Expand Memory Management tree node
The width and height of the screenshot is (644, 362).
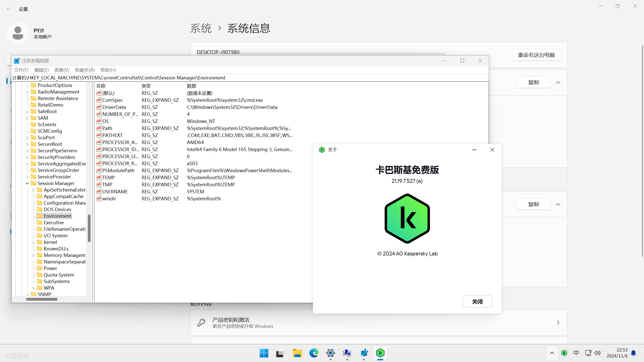pos(33,255)
